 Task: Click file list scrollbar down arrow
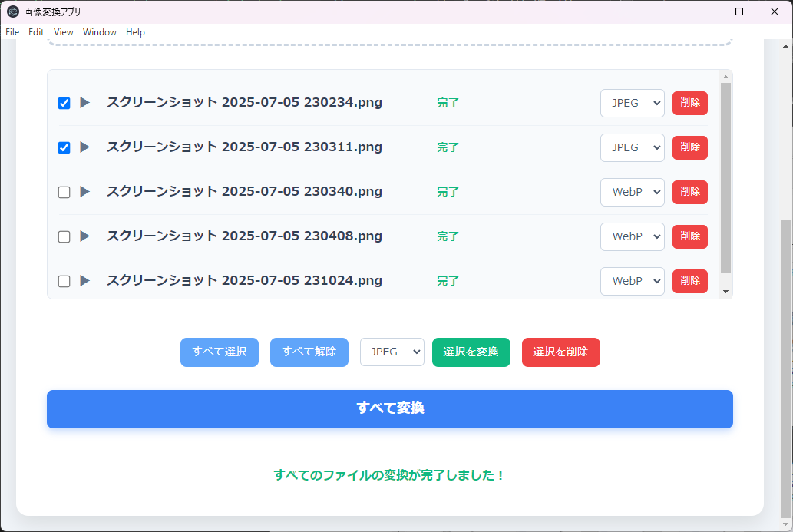725,292
